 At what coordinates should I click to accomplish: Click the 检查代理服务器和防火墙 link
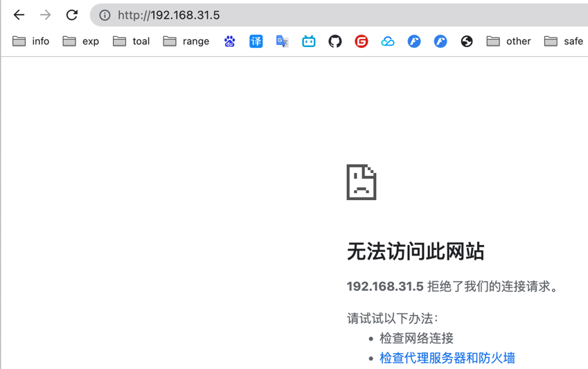[447, 358]
